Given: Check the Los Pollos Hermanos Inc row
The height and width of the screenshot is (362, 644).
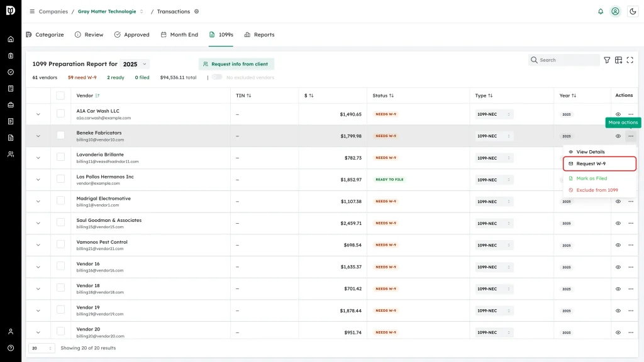Looking at the screenshot, I should tap(60, 178).
